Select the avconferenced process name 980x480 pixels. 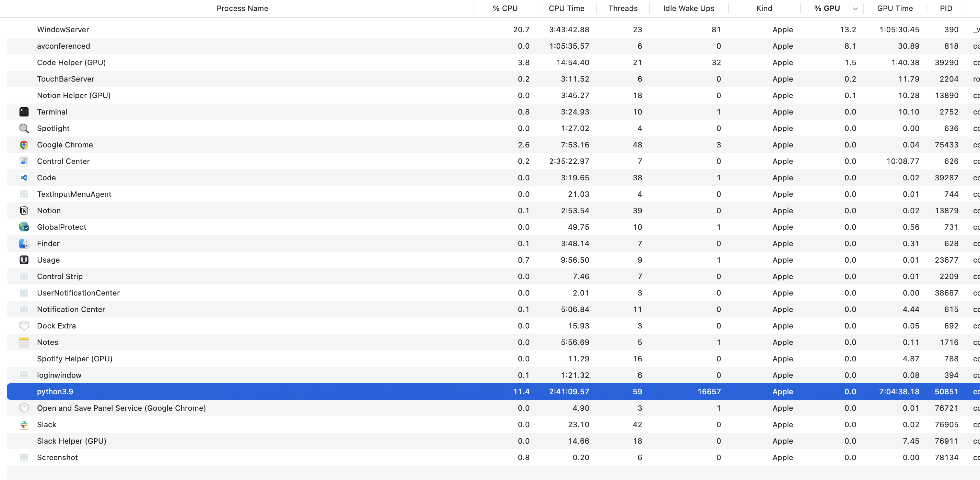coord(63,46)
